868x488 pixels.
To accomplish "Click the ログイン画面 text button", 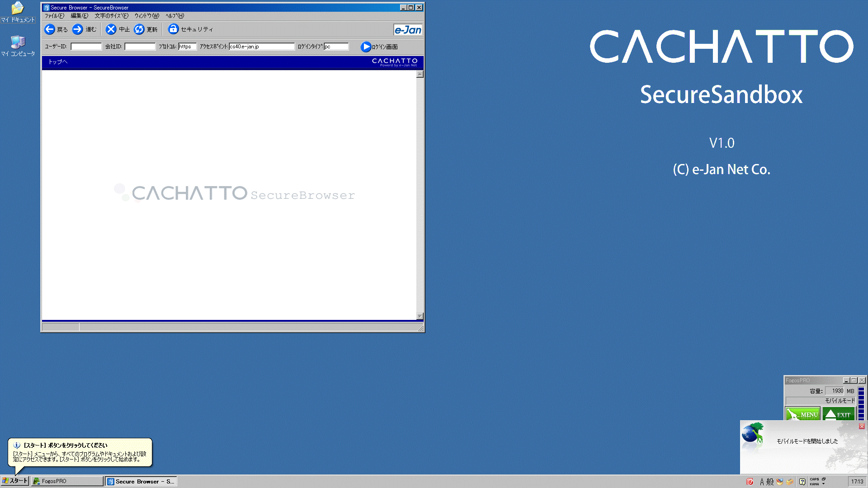I will tap(385, 47).
